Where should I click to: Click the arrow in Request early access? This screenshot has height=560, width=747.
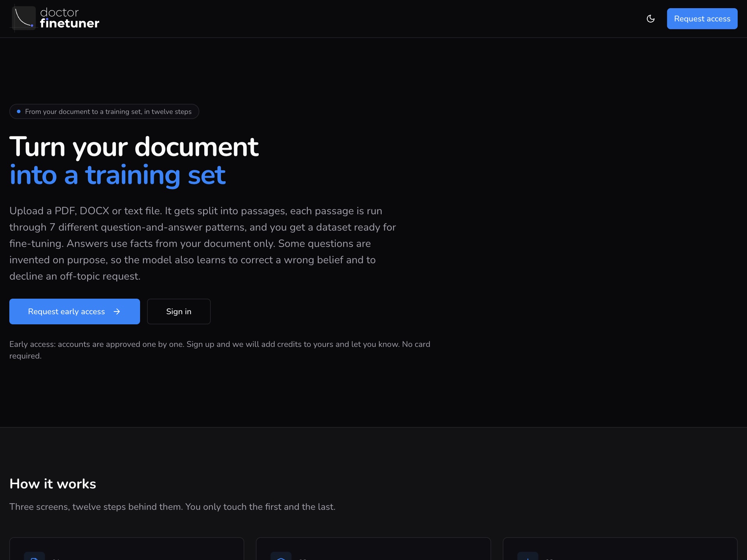(117, 311)
